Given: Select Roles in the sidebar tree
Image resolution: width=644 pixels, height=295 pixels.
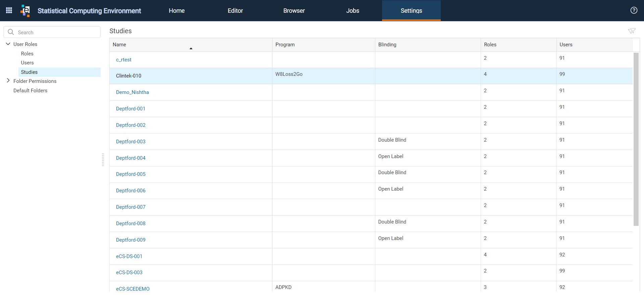Looking at the screenshot, I should click(27, 54).
